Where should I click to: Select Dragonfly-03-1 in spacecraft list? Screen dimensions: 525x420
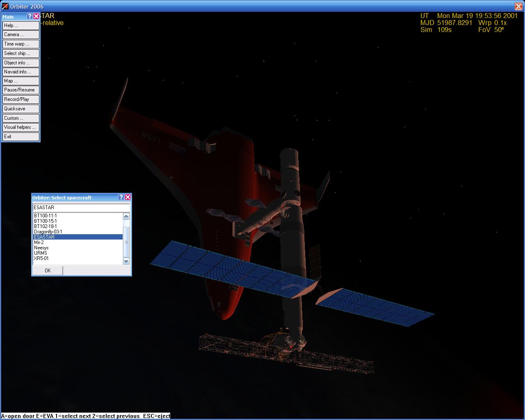pos(78,232)
